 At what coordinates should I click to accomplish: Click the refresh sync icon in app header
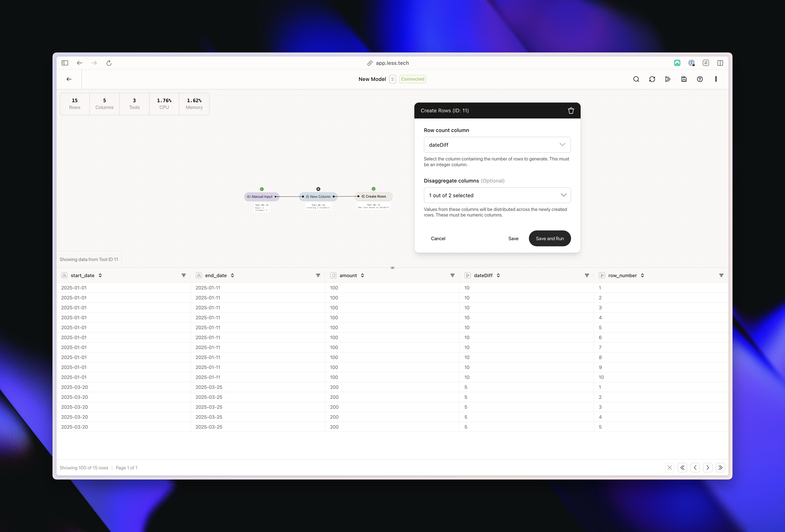[x=652, y=79]
